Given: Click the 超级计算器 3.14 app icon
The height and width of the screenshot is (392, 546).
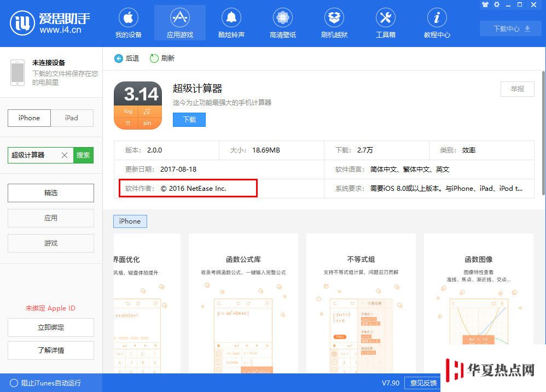Looking at the screenshot, I should [x=138, y=106].
